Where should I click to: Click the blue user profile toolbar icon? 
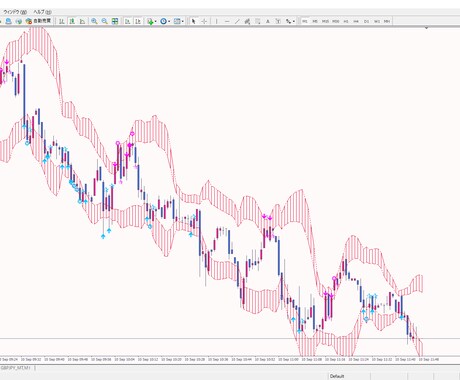8,21
